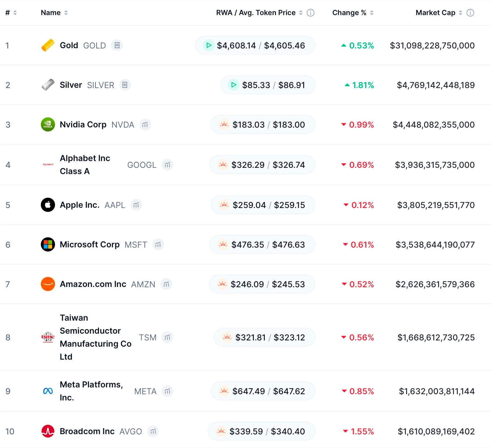Image resolution: width=491 pixels, height=448 pixels.
Task: Click the Microsoft Corp logo
Action: 48,245
